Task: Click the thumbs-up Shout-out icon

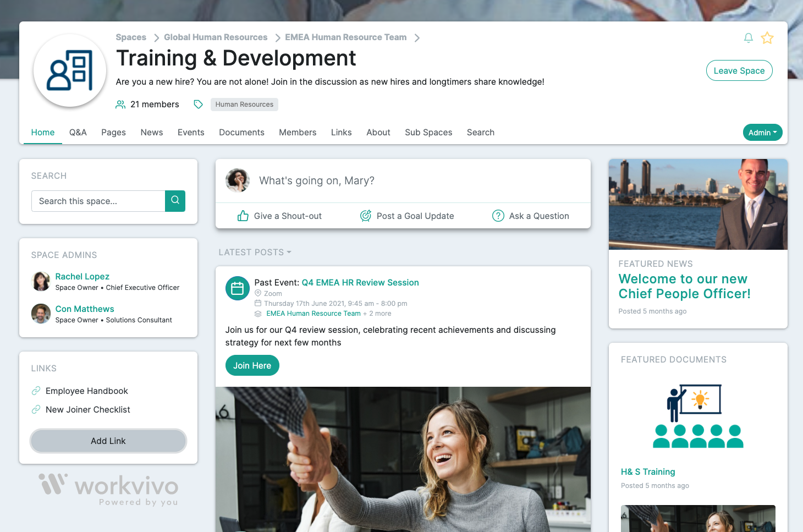Action: [243, 216]
